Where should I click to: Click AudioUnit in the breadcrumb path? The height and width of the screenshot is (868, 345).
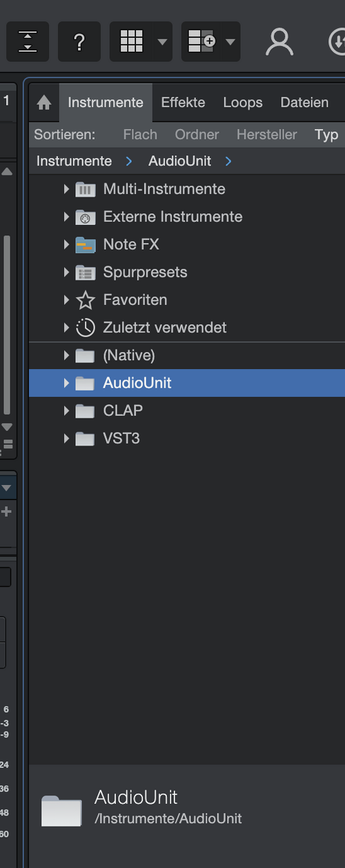pyautogui.click(x=179, y=161)
